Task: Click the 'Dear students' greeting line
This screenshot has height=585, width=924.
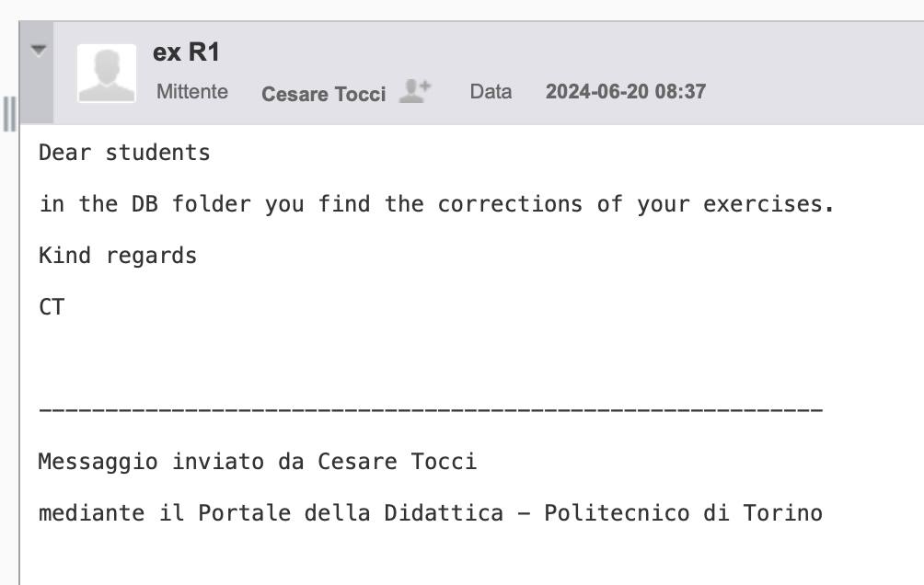Action: pos(124,153)
